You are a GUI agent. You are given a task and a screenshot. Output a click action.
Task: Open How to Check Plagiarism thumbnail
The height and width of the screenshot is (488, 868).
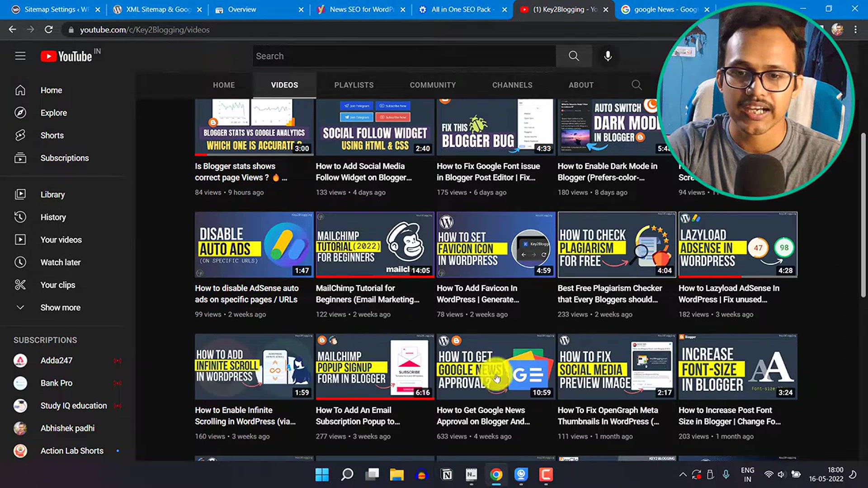click(617, 244)
